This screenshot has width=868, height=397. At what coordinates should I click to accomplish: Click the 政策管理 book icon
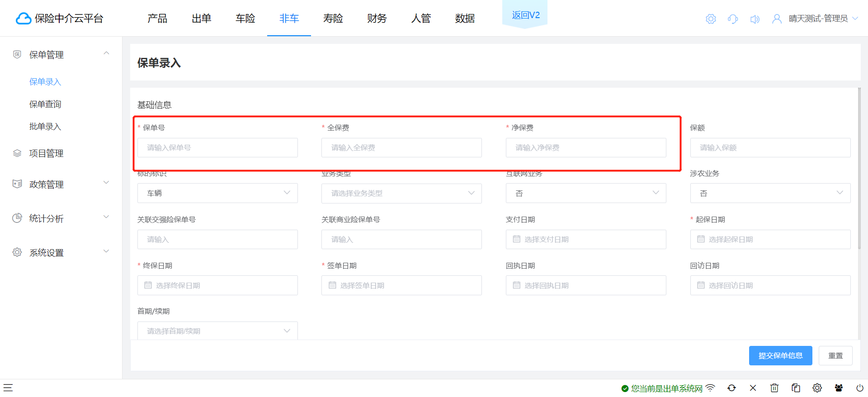tap(17, 184)
